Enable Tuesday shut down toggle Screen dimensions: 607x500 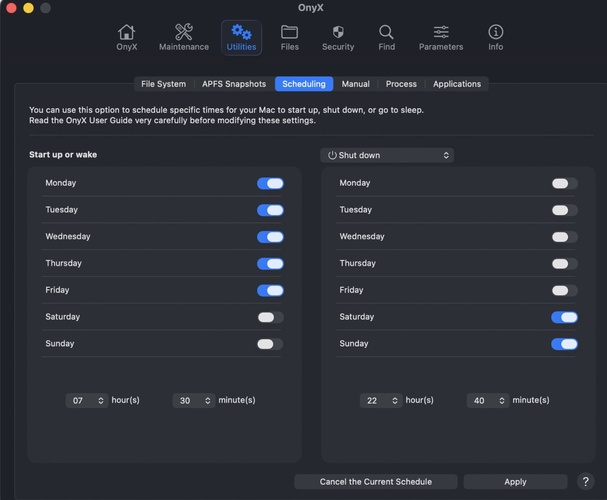(564, 210)
